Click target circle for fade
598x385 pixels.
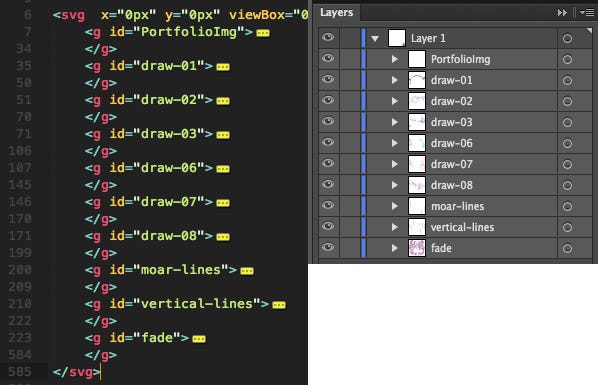[x=567, y=248]
